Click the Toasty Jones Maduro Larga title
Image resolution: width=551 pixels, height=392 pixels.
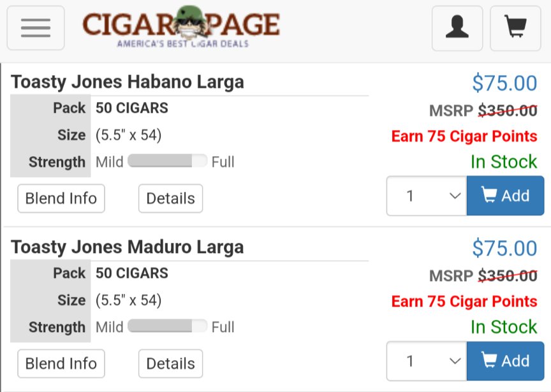[x=128, y=247]
